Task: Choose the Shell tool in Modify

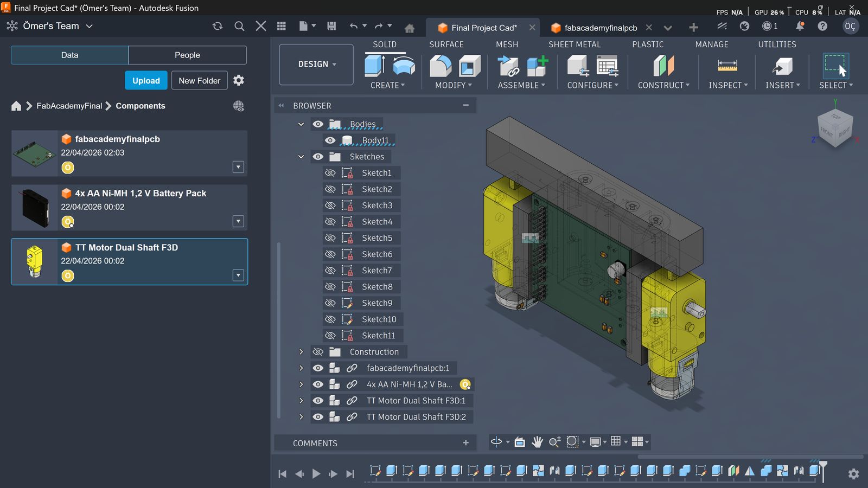Action: click(470, 66)
